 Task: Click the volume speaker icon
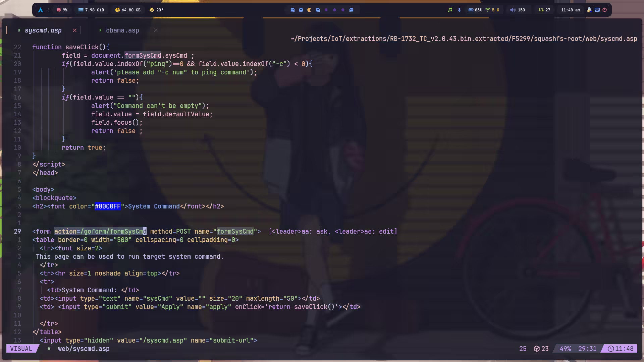(512, 10)
